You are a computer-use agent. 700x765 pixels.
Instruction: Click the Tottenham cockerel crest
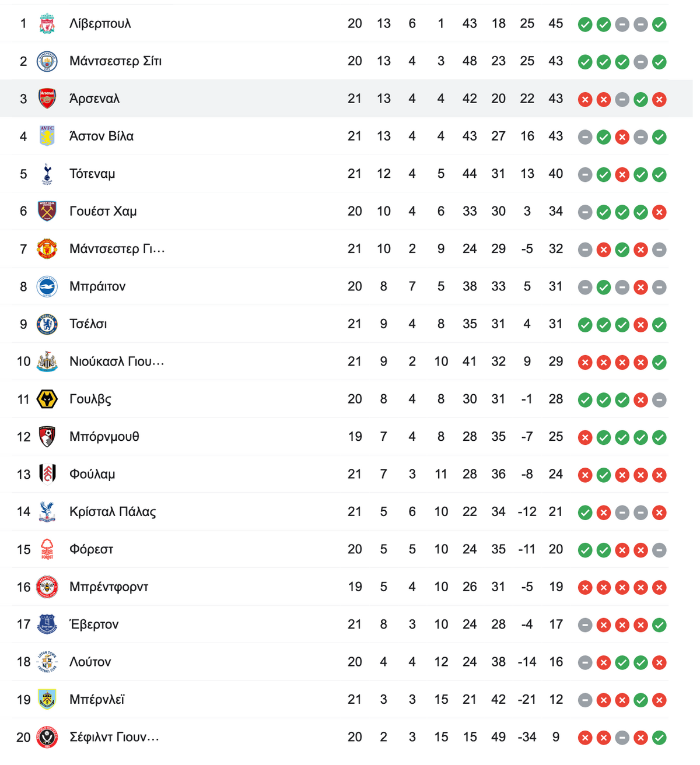point(47,174)
